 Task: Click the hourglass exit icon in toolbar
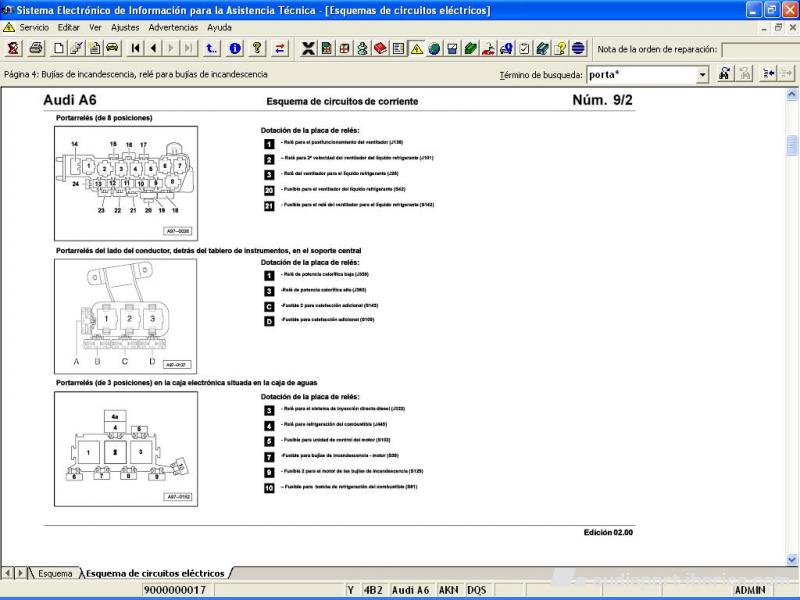[x=13, y=48]
